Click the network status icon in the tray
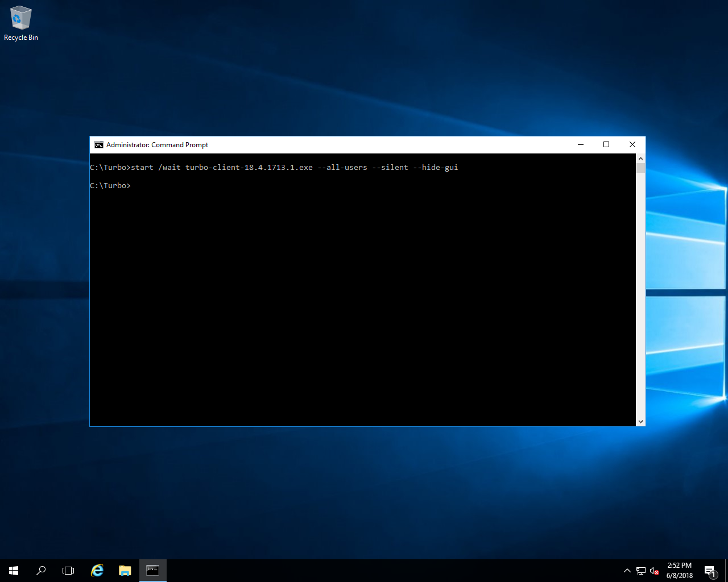The image size is (728, 582). point(640,570)
